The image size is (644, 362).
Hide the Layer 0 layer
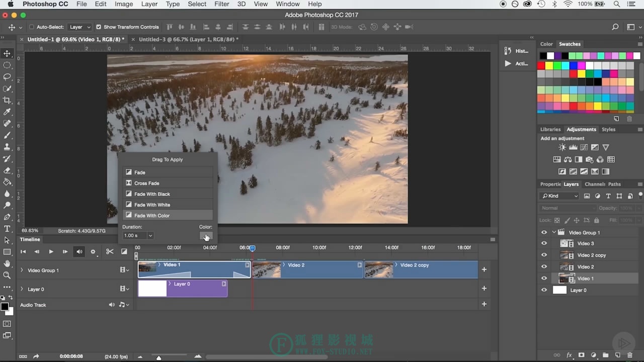544,290
